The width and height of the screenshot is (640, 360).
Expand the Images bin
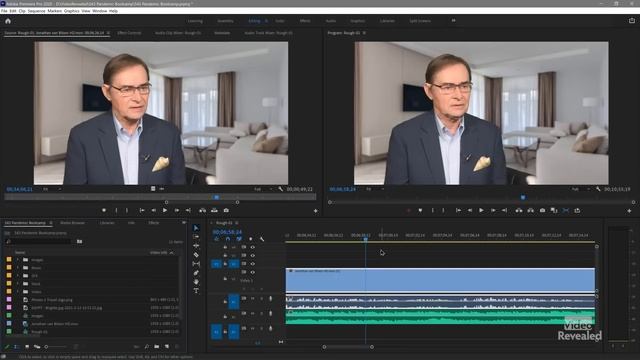click(x=18, y=260)
